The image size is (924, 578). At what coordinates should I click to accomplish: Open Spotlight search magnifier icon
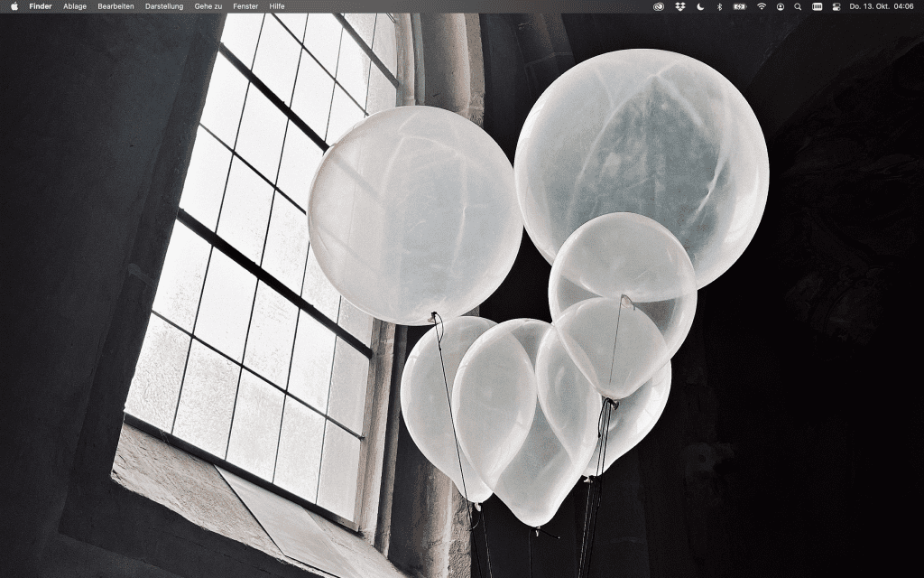coord(798,6)
